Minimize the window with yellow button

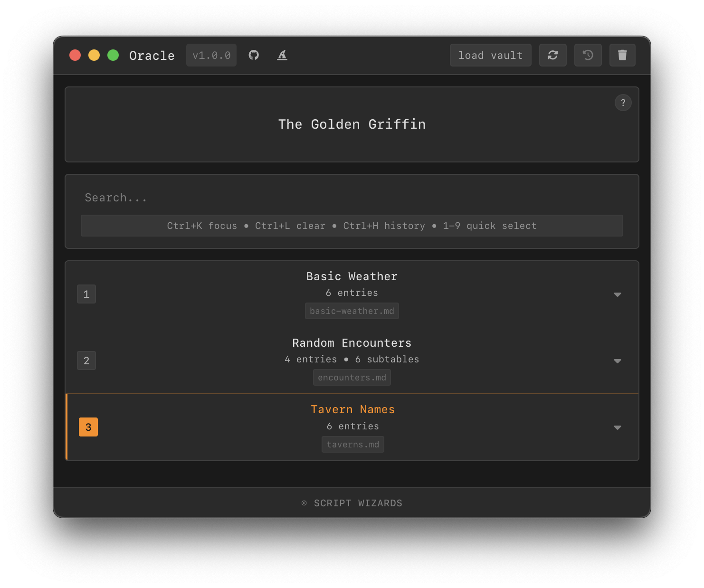coord(94,55)
